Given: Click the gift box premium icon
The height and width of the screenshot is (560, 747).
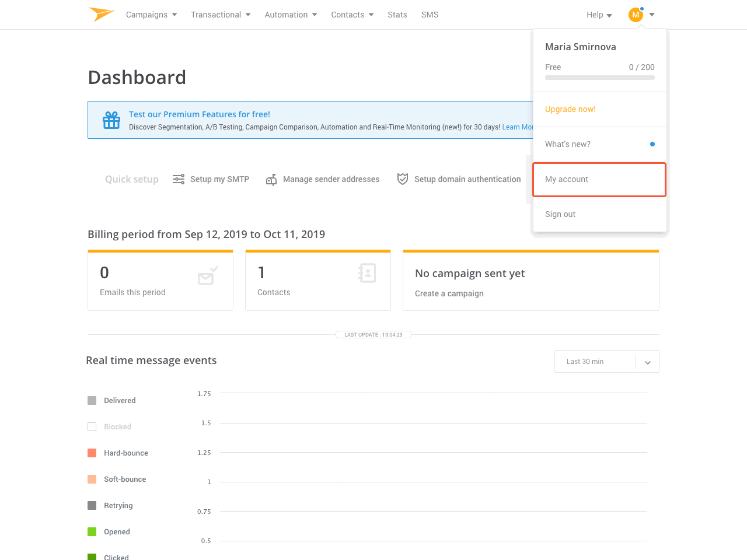Looking at the screenshot, I should coord(111,120).
